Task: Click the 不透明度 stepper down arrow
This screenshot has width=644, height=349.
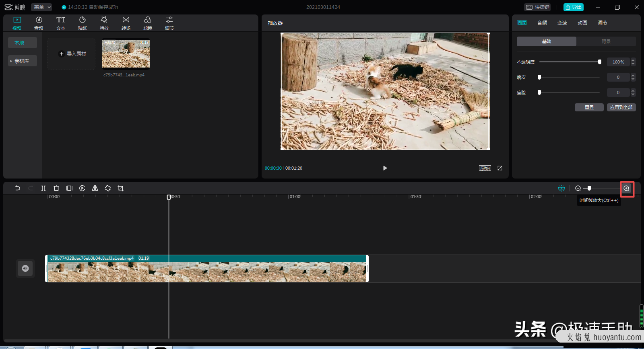Action: tap(633, 64)
